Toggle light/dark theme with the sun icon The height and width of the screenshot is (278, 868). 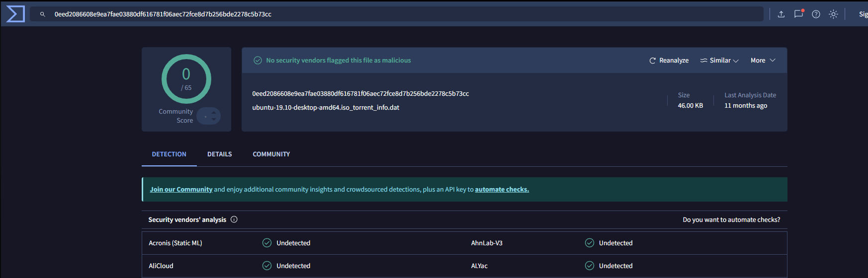[x=833, y=14]
